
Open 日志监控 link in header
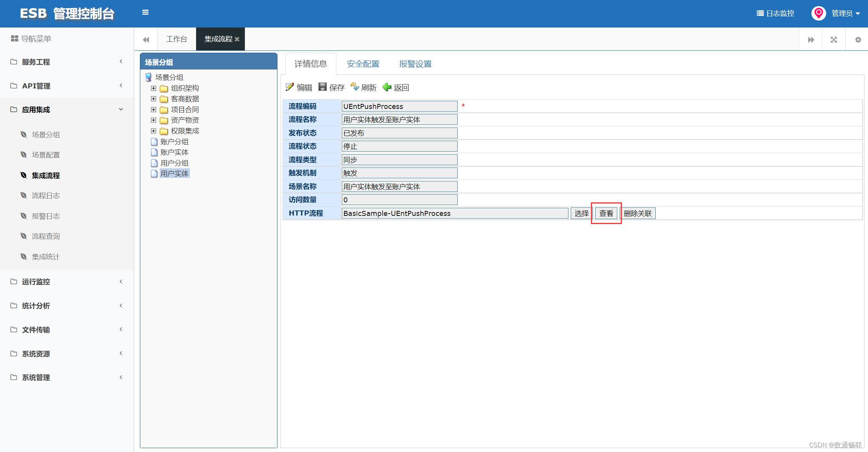point(775,14)
